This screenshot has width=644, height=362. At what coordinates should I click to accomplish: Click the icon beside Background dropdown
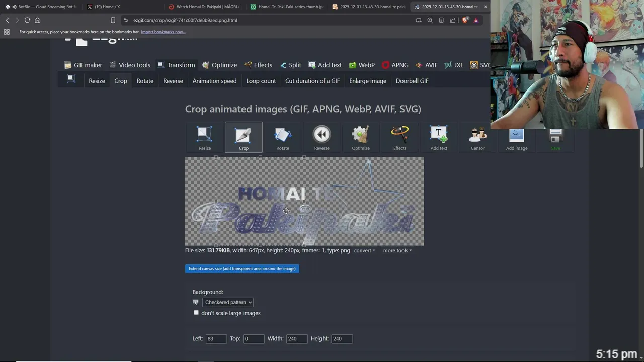point(196,302)
